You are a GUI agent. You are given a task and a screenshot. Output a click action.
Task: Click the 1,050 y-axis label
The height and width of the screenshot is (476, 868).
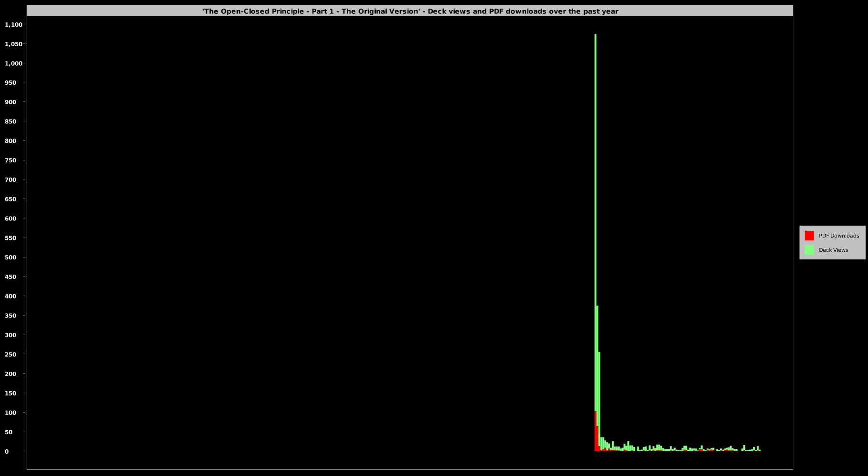[x=13, y=44]
